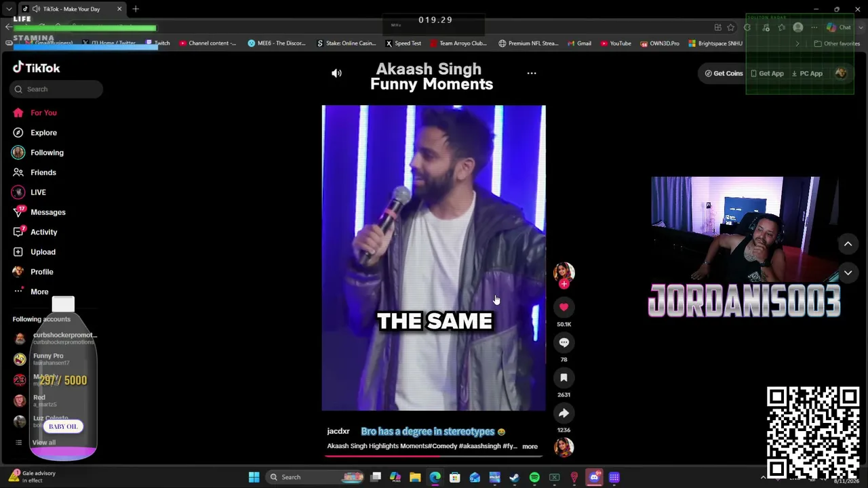This screenshot has width=868, height=488.
Task: Click the TikTok search field
Action: [56, 89]
